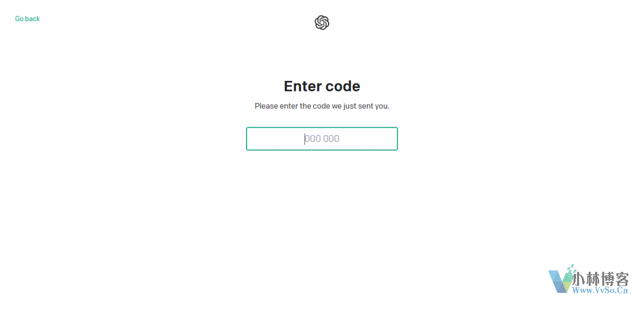The image size is (644, 309).
Task: Click the colorful V watermark logo
Action: [x=561, y=281]
